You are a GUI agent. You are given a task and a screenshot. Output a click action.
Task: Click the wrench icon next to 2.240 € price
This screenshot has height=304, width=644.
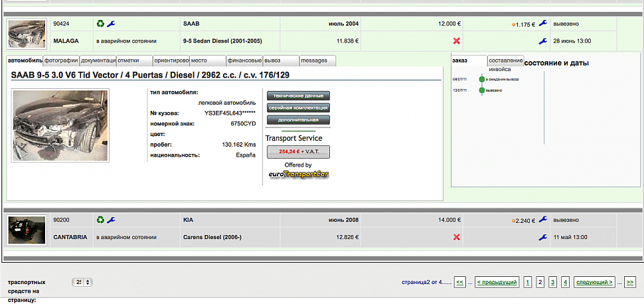click(542, 220)
